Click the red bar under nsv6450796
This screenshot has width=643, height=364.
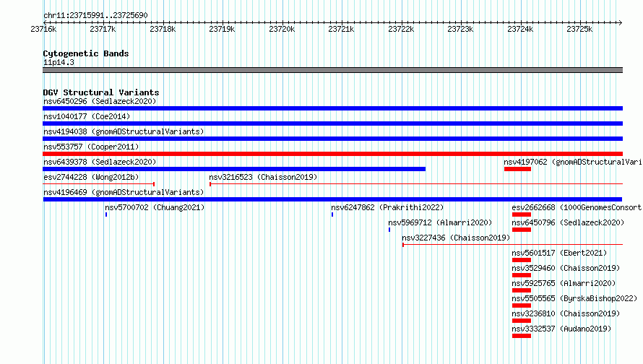coord(522,230)
